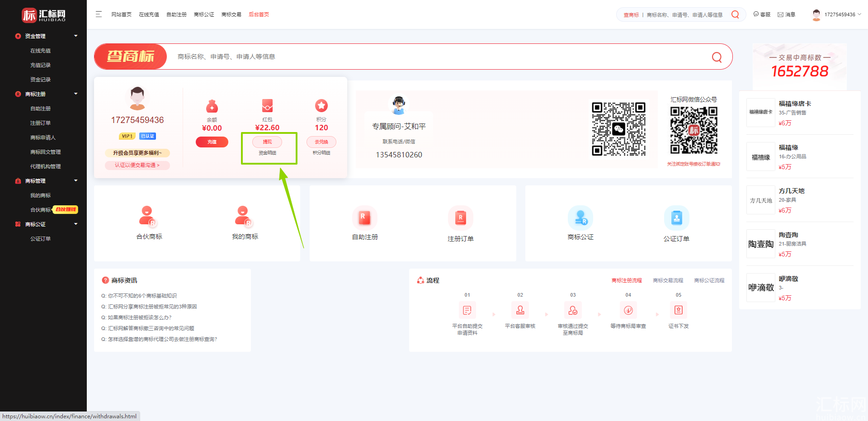Collapse the sidebar with the hamburger icon
Viewport: 868px width, 421px height.
tap(99, 14)
